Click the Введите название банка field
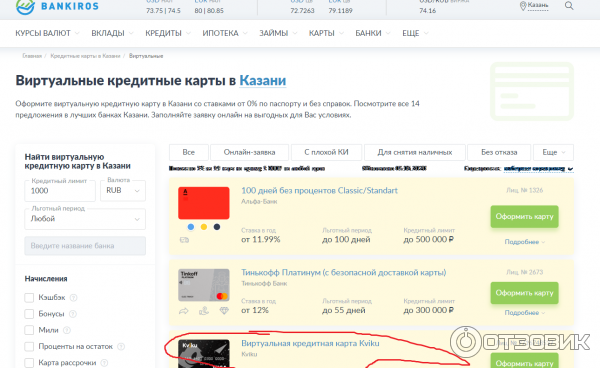 click(x=85, y=246)
